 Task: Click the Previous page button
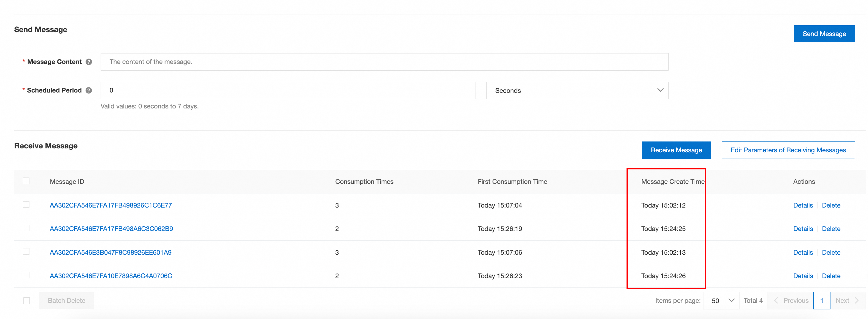pos(791,300)
